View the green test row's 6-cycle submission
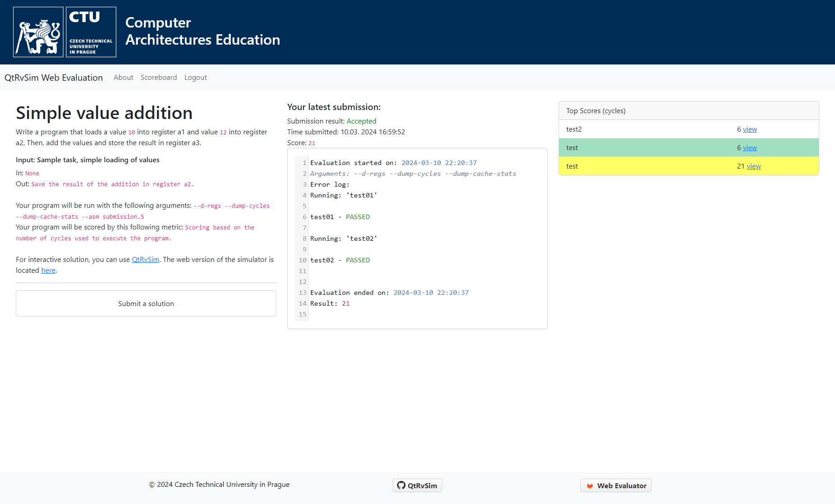This screenshot has height=504, width=835. (750, 148)
